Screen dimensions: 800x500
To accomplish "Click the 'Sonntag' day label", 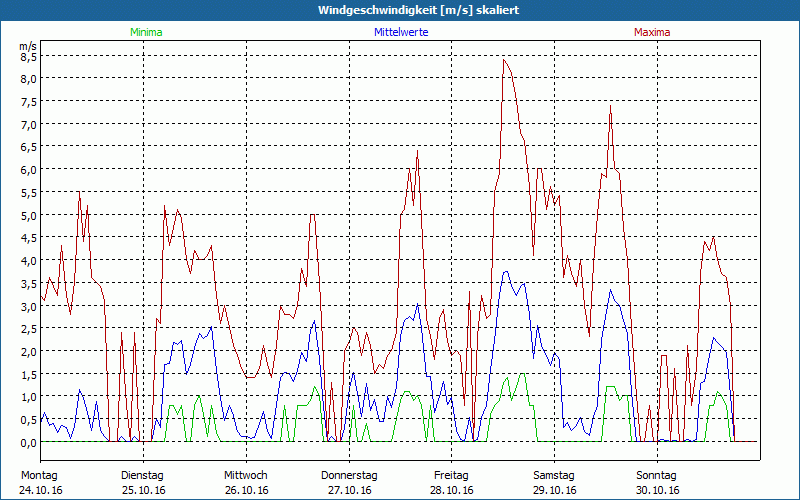I will click(x=656, y=476).
